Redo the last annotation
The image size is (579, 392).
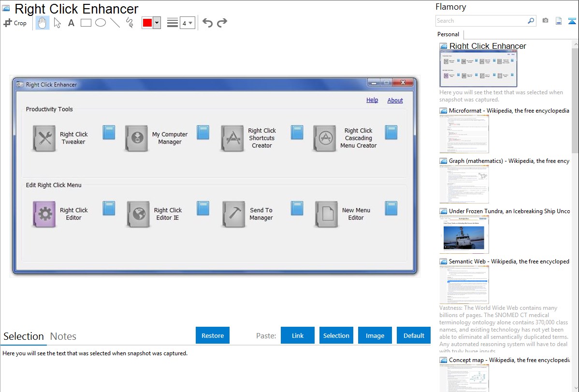[222, 23]
